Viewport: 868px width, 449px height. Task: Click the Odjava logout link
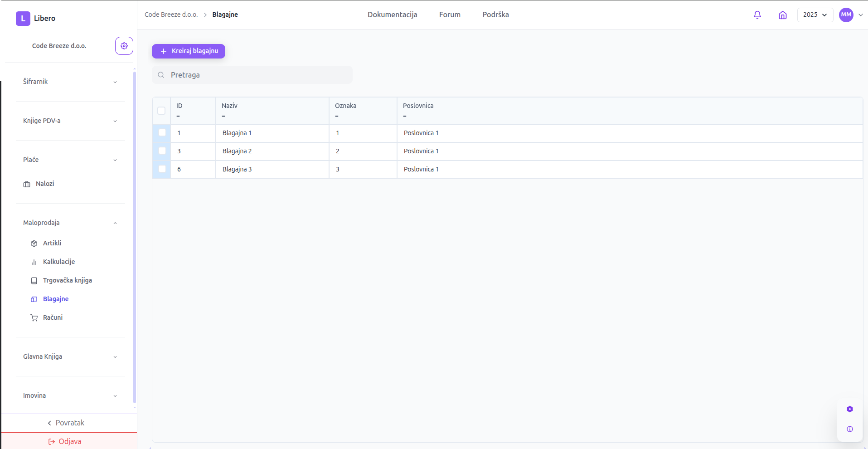pyautogui.click(x=65, y=441)
